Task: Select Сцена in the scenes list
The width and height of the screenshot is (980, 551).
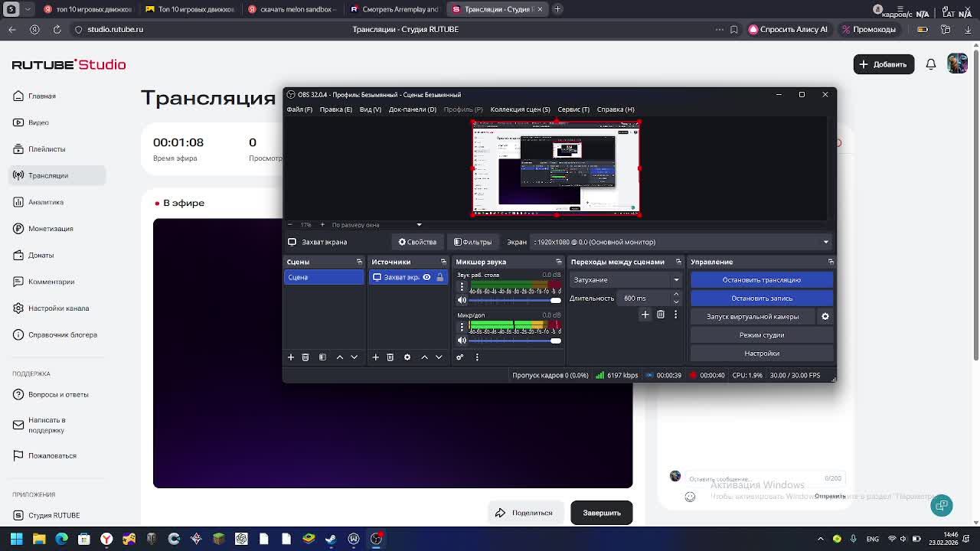Action: [324, 277]
